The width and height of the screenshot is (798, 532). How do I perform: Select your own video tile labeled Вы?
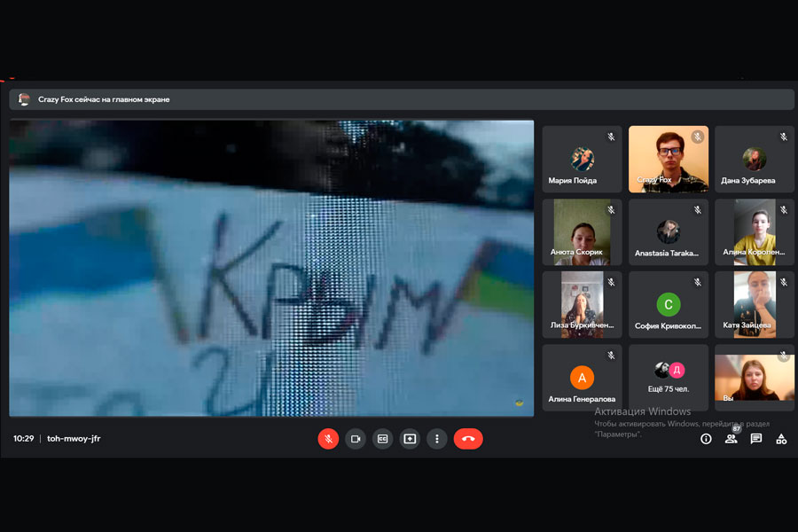(755, 378)
